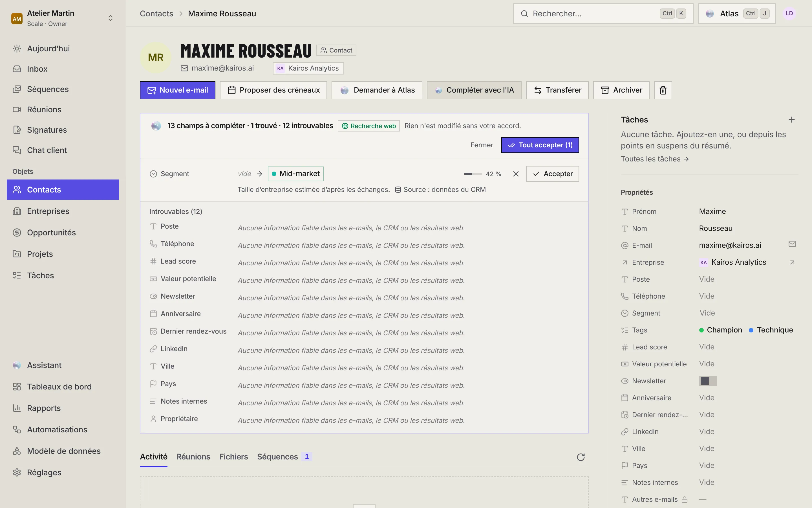Viewport: 812px width, 508px height.
Task: Open Entreprises object list
Action: 63,211
